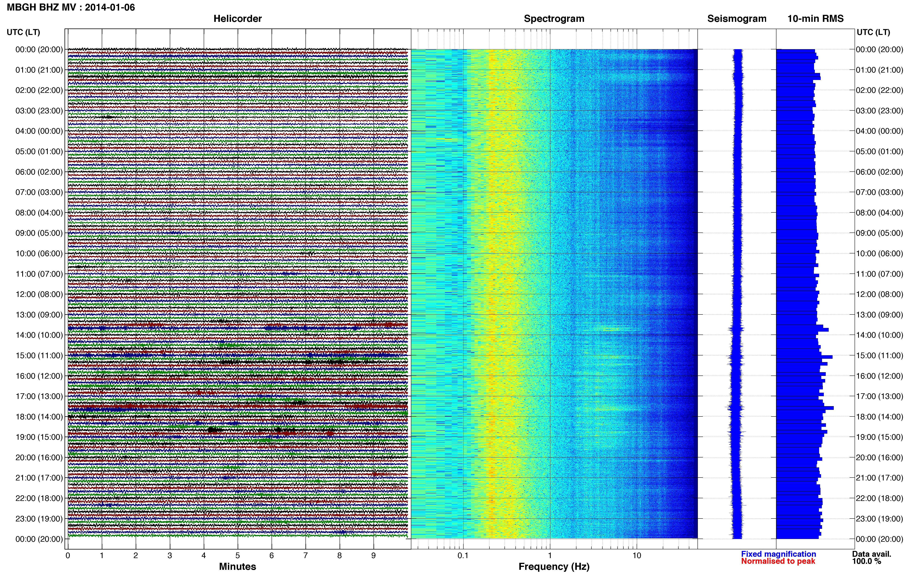Click right time label 06:00 (02:00)
Screen dimensions: 924x578
pyautogui.click(x=879, y=172)
